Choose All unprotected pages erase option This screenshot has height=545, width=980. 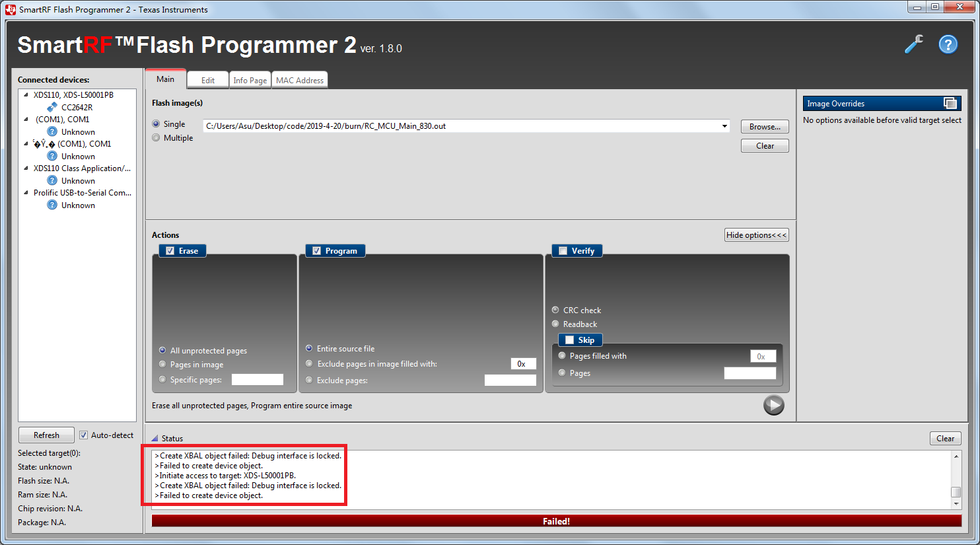coord(162,350)
